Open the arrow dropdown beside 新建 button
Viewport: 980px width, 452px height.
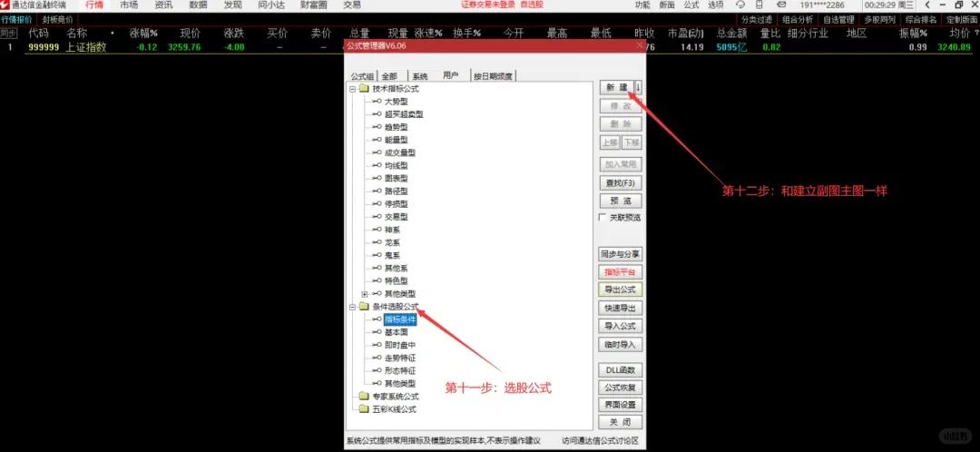click(638, 87)
